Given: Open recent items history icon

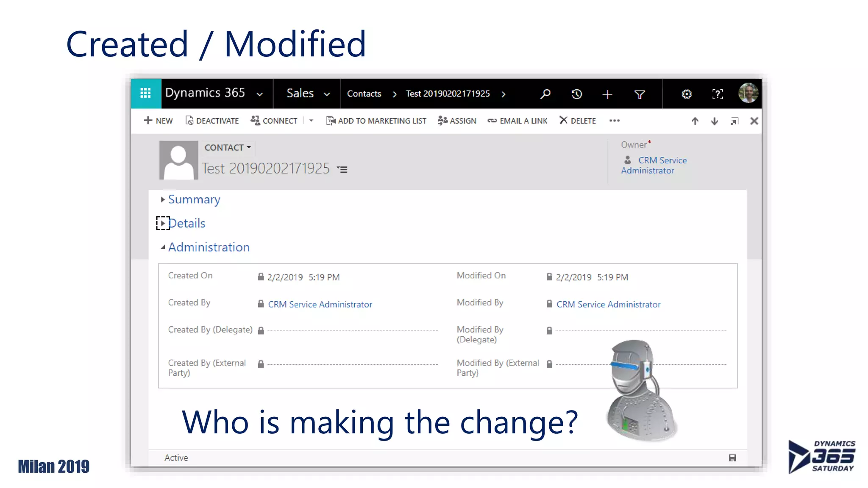Looking at the screenshot, I should pos(576,94).
